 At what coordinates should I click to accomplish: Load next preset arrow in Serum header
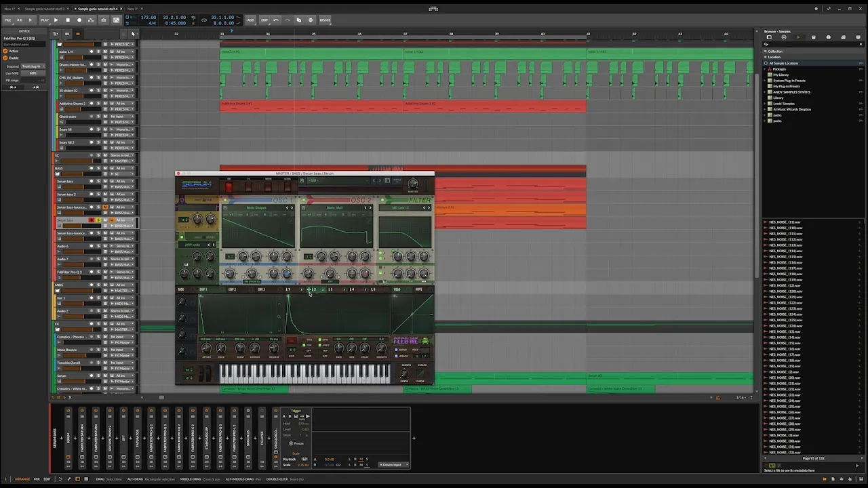coord(380,180)
